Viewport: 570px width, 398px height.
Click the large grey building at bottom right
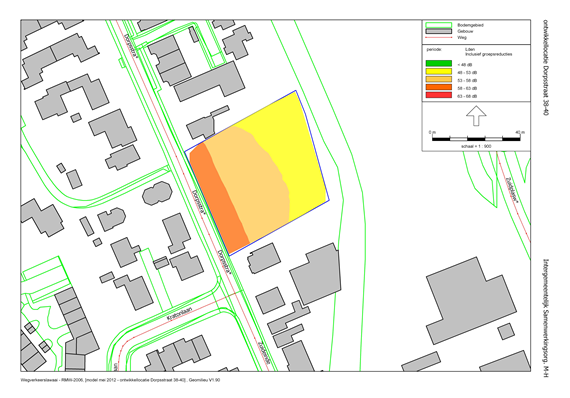(x=471, y=301)
